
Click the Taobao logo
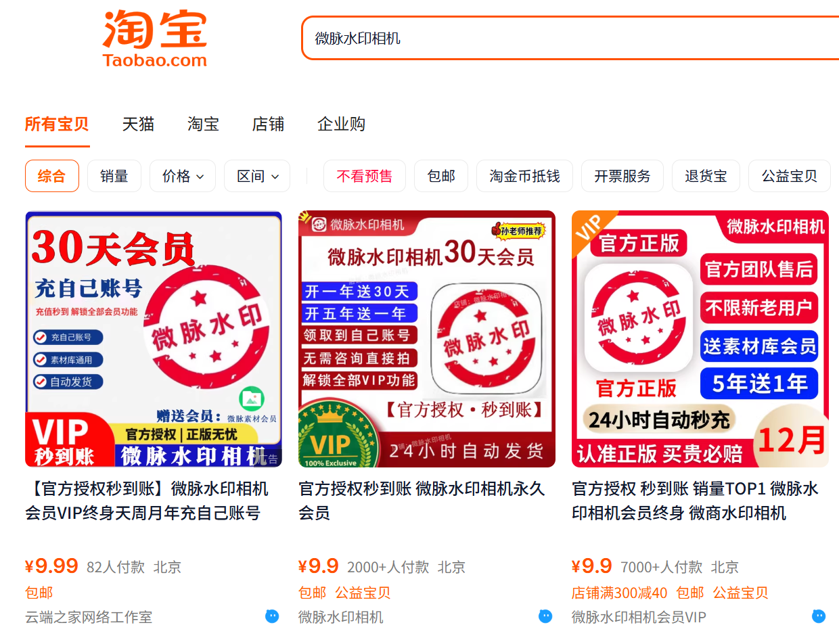(x=155, y=39)
